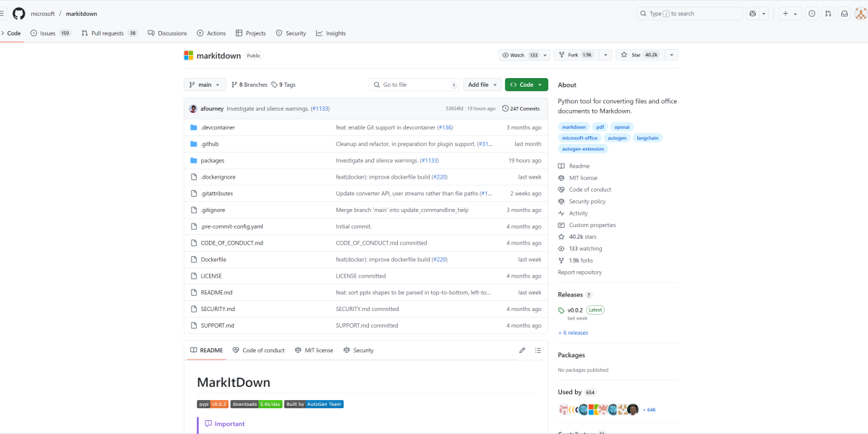The width and height of the screenshot is (868, 434).
Task: Open the Activity link in About
Action: pos(573,213)
